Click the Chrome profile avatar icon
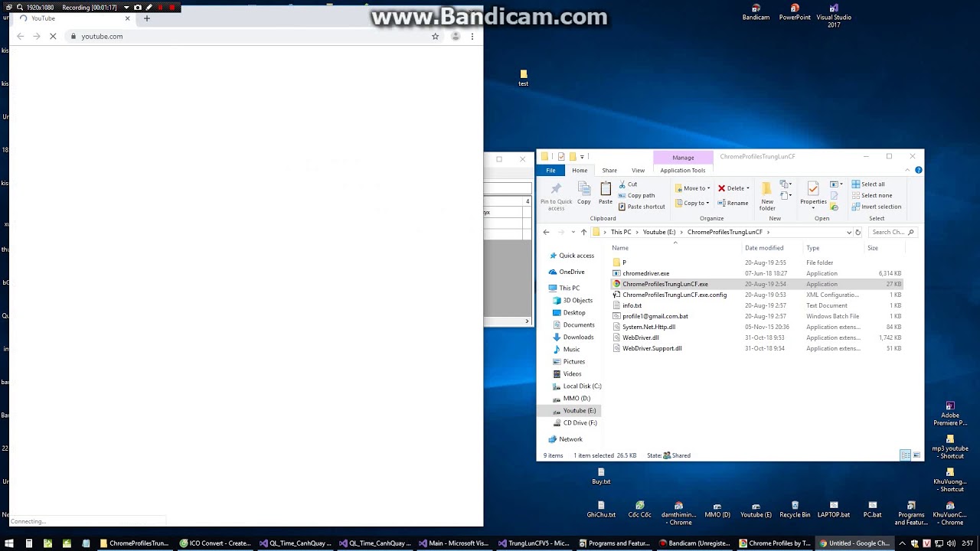Screen dimensions: 980x551 coord(456,36)
